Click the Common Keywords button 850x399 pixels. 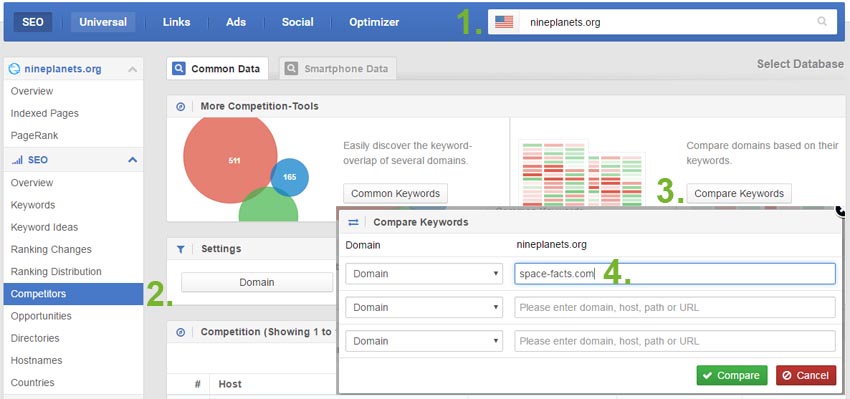point(395,194)
